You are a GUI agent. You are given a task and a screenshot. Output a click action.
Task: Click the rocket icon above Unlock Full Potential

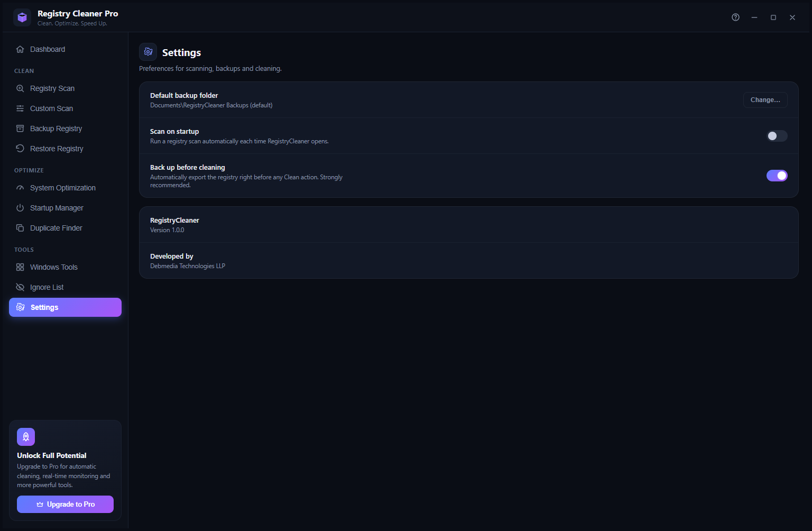(26, 437)
